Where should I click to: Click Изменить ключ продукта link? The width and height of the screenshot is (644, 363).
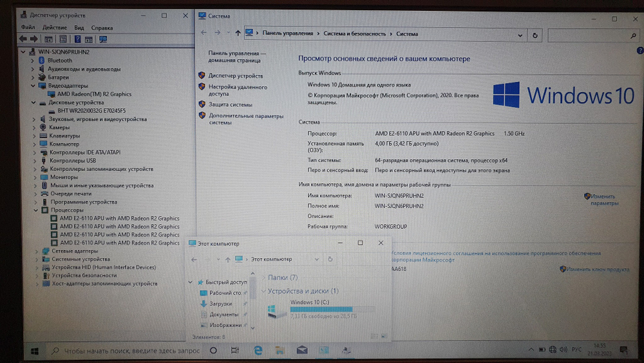click(598, 270)
